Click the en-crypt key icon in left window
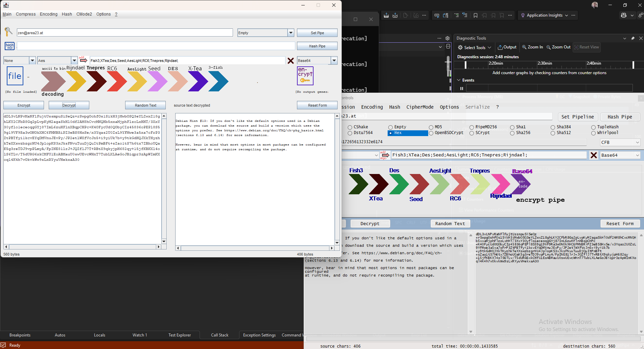 pos(305,75)
